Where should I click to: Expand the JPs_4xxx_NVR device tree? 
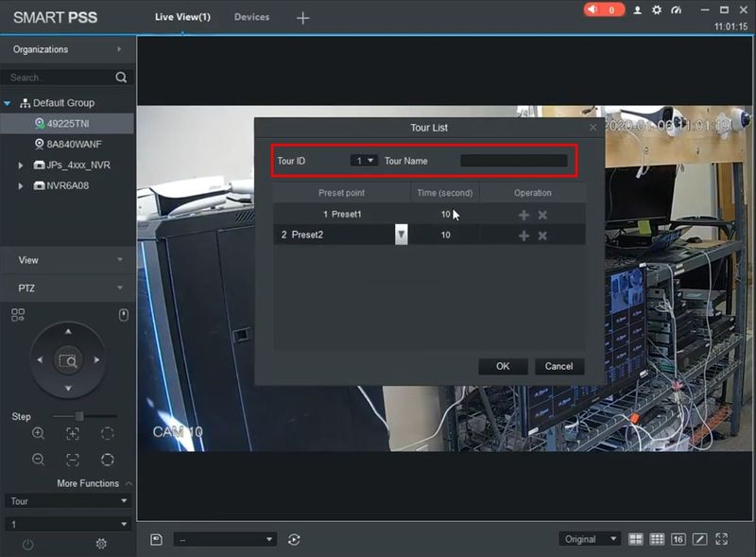pyautogui.click(x=22, y=165)
